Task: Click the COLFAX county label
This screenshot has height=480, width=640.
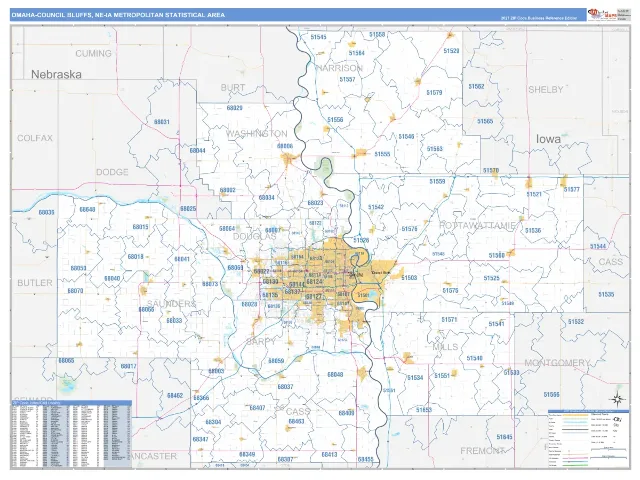Action: (35, 138)
